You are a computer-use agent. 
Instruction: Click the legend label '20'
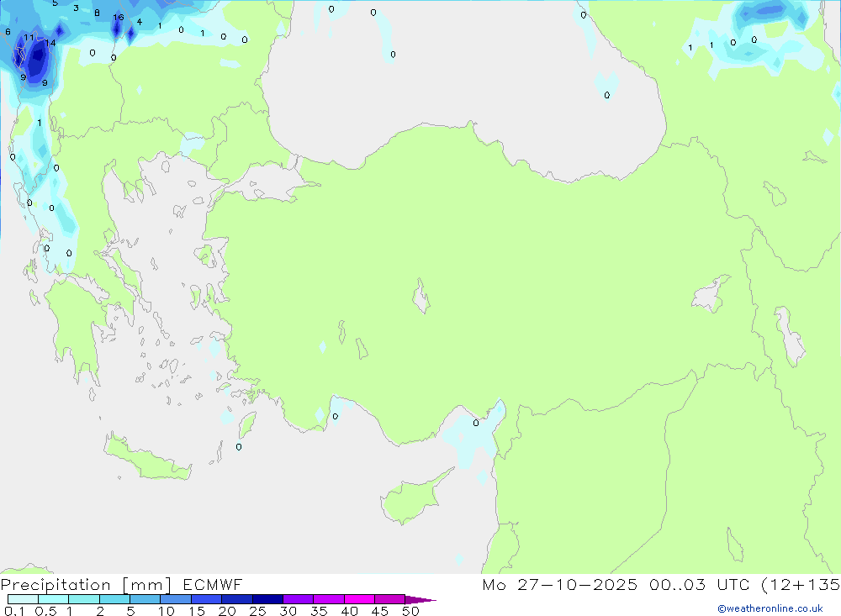tap(227, 611)
